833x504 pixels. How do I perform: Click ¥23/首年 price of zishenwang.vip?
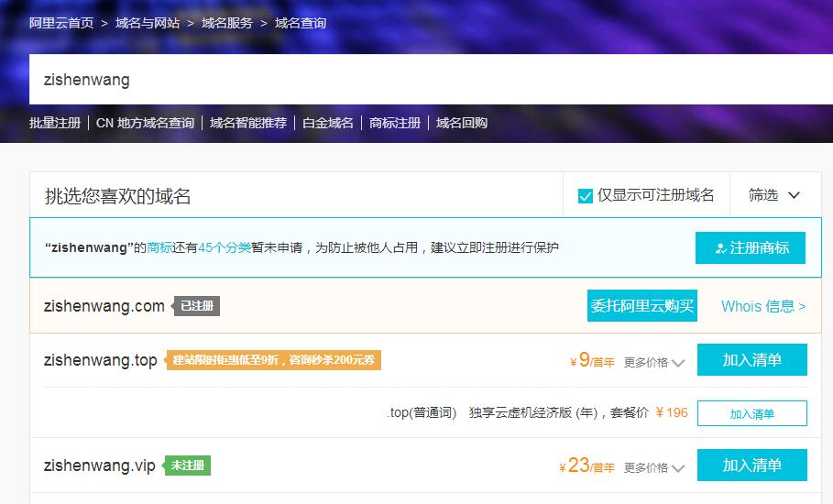587,466
